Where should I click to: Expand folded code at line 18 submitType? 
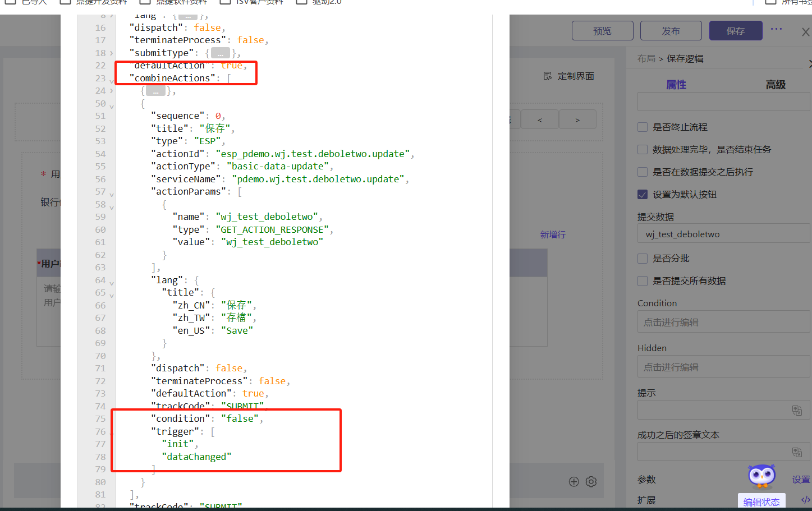click(111, 53)
